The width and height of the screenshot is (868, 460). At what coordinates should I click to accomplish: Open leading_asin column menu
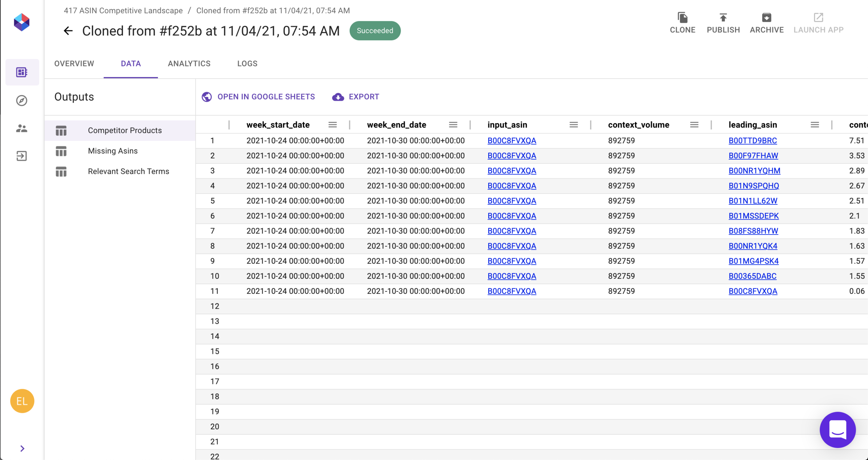tap(815, 125)
